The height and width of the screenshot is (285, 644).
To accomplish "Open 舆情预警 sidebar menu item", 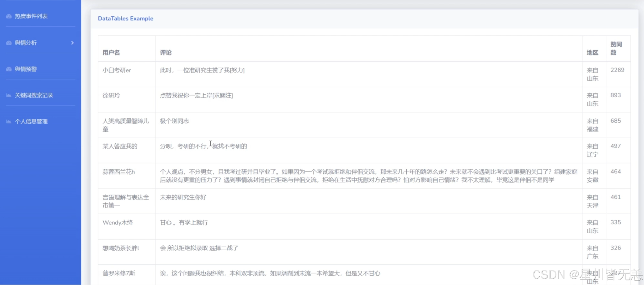I will [x=26, y=69].
